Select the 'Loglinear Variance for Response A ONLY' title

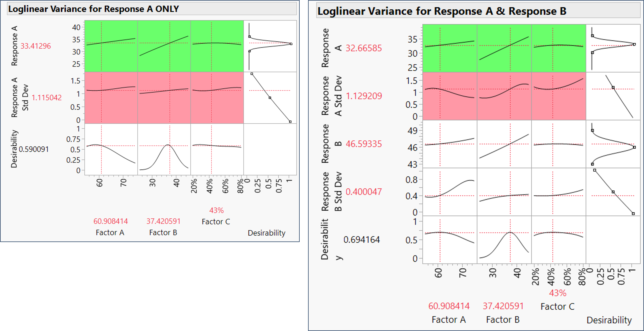click(x=93, y=9)
